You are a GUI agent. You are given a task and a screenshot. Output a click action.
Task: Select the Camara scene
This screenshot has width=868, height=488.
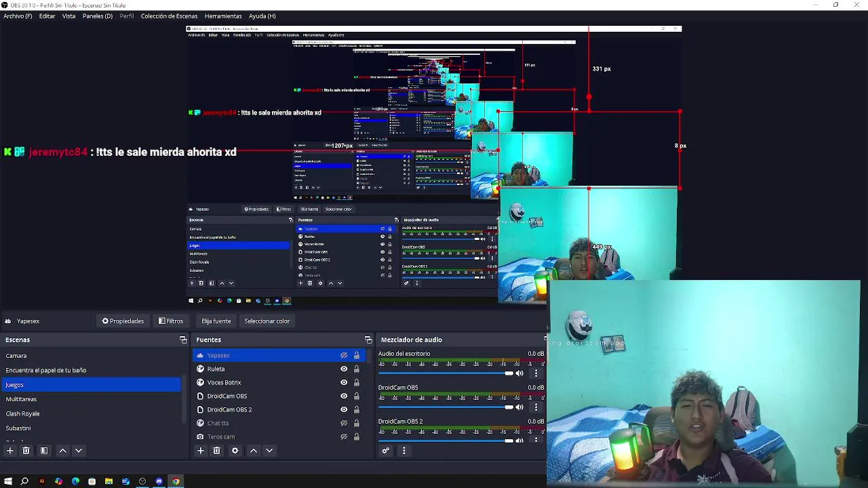point(92,356)
